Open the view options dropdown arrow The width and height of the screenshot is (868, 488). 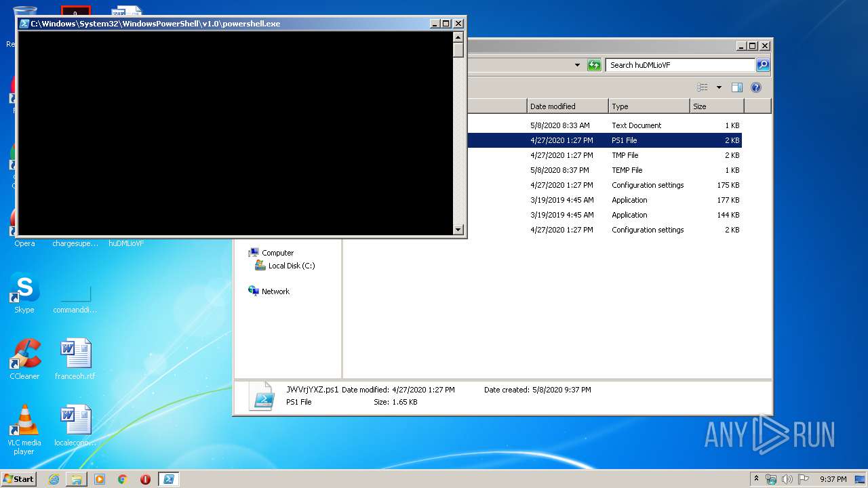(719, 87)
